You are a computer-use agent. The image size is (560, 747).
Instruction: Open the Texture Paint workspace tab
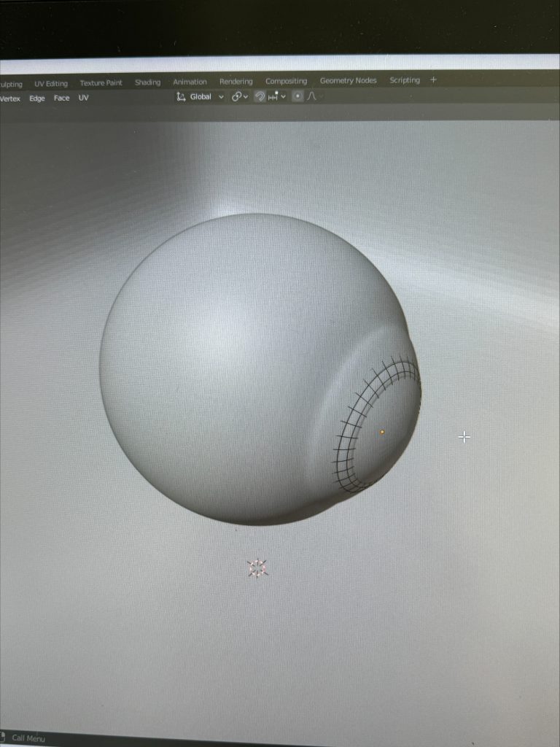pyautogui.click(x=101, y=83)
